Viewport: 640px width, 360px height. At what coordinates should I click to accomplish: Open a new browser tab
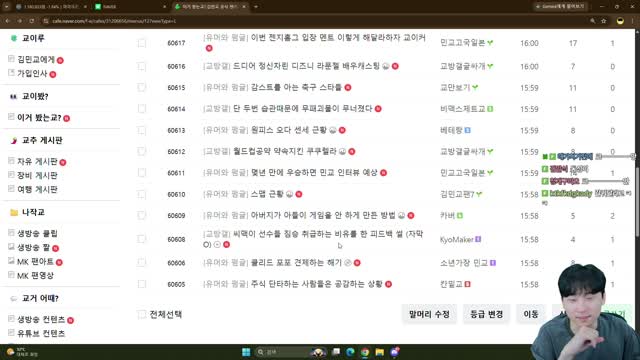coord(256,7)
